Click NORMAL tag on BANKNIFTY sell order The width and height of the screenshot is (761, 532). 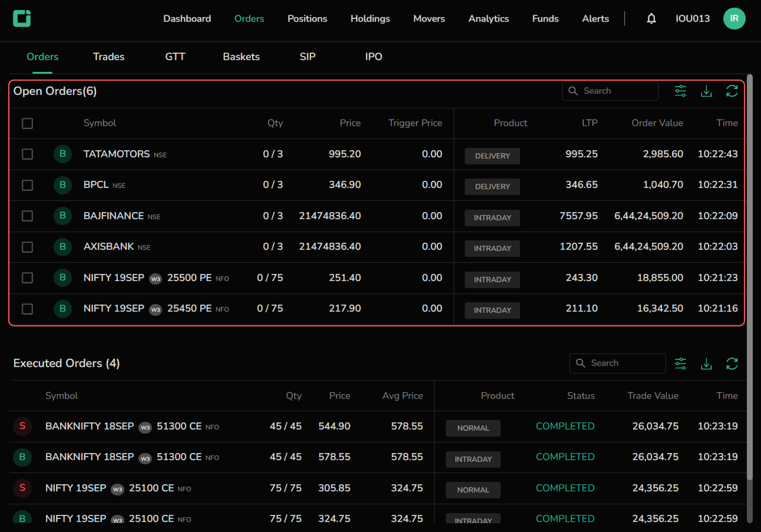point(473,428)
